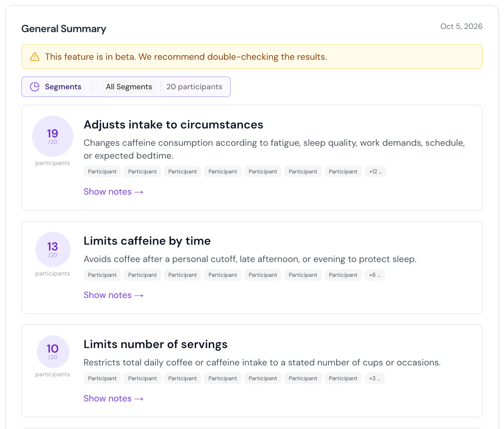Viewport: 504px width, 429px height.
Task: Click the 19/20 participants circle badge
Action: 53,136
